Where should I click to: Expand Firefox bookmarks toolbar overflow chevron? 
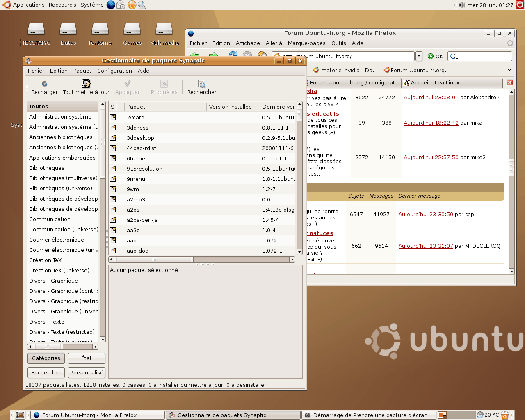510,70
